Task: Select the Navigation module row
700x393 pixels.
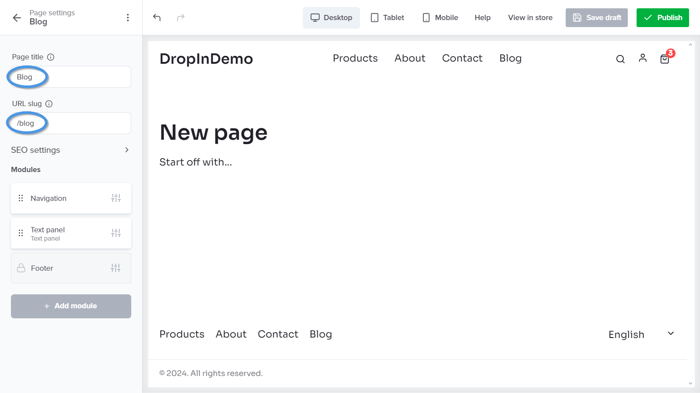Action: coord(71,198)
